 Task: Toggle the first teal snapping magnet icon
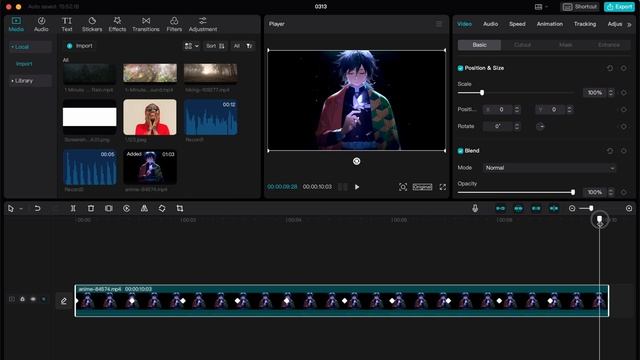pyautogui.click(x=500, y=208)
